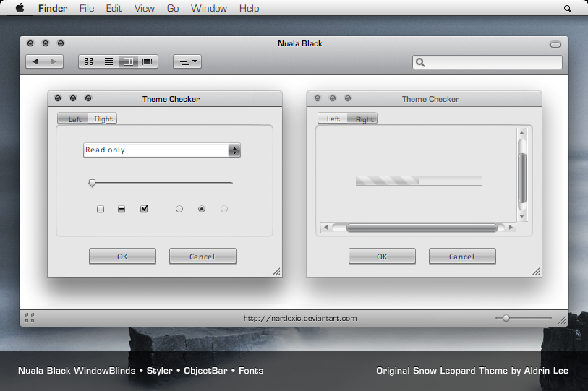The width and height of the screenshot is (588, 391).
Task: Click the Nuala Black window resize grip
Action: [562, 319]
